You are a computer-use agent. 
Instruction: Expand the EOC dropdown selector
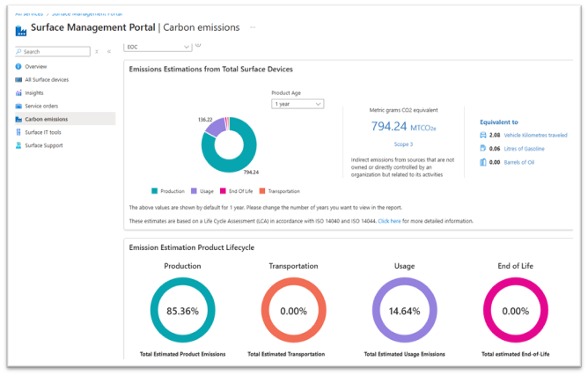159,46
